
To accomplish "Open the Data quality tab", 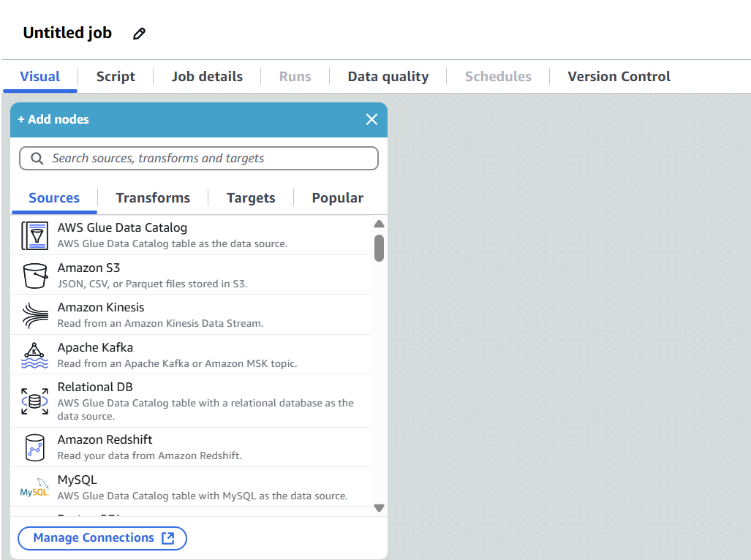I will click(x=388, y=77).
